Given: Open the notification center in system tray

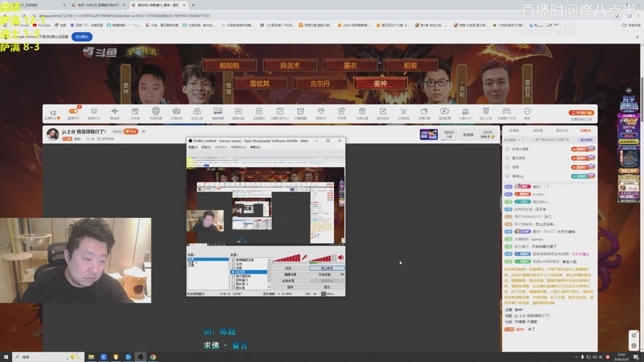Looking at the screenshot, I should [x=636, y=357].
